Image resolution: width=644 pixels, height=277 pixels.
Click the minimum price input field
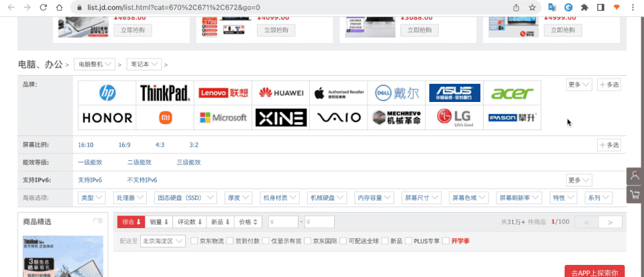tap(283, 222)
